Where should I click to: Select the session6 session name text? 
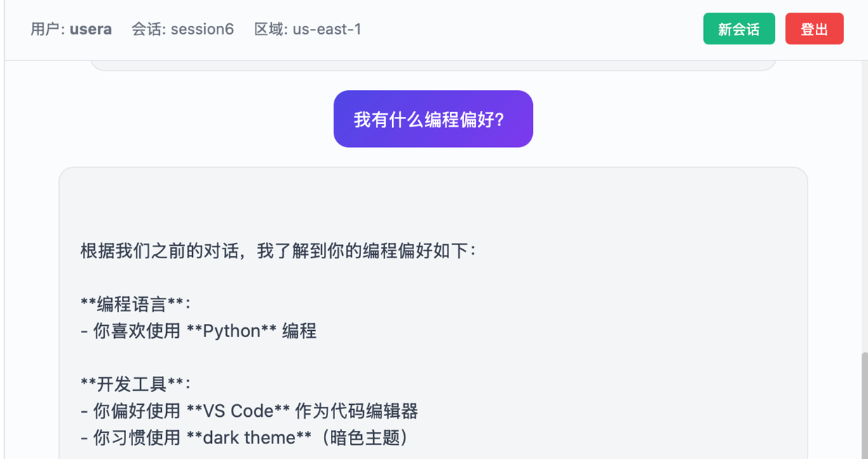[x=202, y=30]
